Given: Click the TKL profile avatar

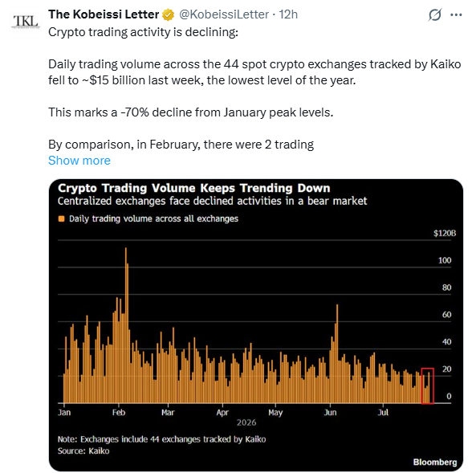Looking at the screenshot, I should (26, 22).
